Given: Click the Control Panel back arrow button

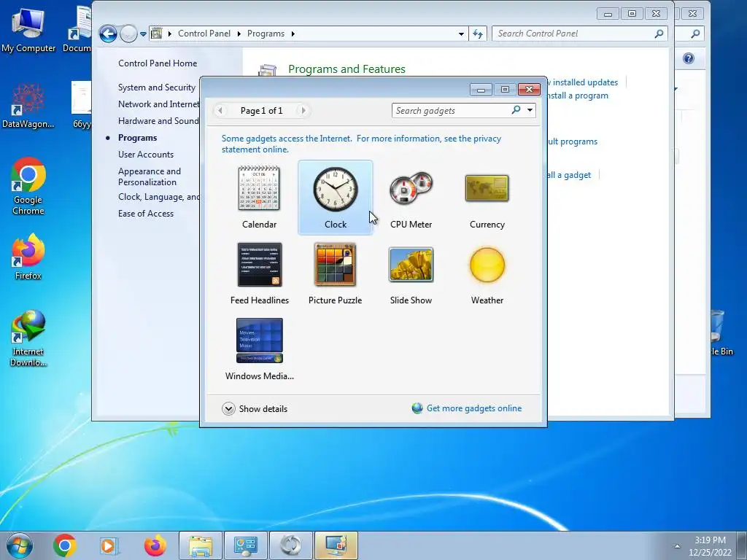Looking at the screenshot, I should 108,34.
